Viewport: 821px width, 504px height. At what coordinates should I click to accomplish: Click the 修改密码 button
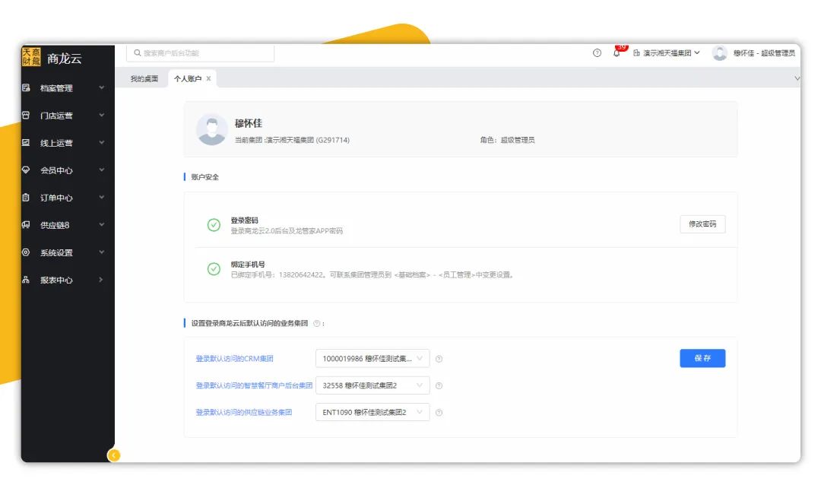tap(702, 224)
